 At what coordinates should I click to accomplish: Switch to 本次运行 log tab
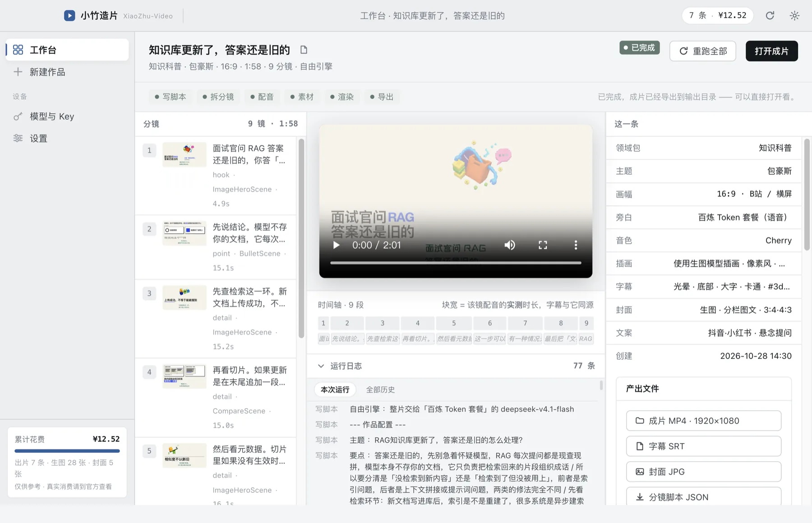tap(335, 389)
